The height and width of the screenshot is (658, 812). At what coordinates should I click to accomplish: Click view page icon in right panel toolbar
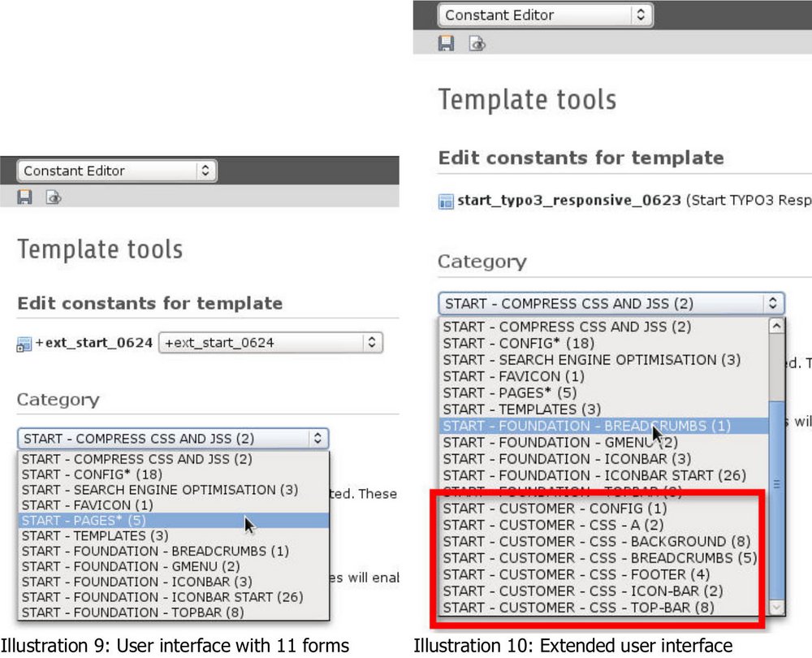coord(477,44)
